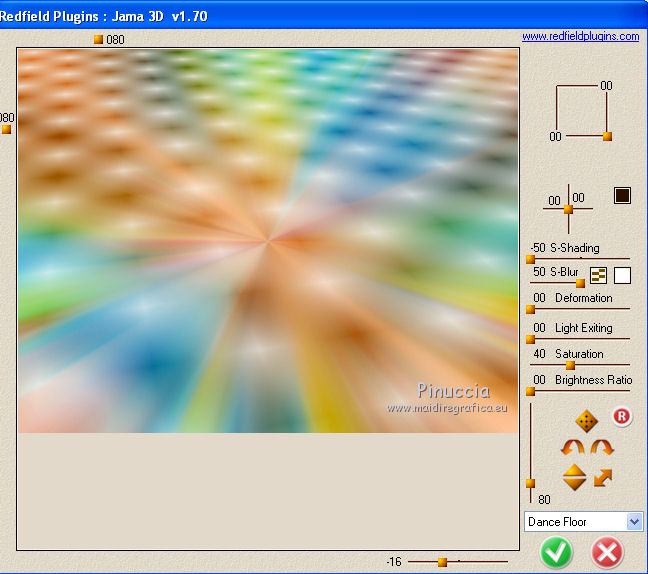Click the Brightness Ratio label
The width and height of the screenshot is (648, 574).
(x=593, y=380)
